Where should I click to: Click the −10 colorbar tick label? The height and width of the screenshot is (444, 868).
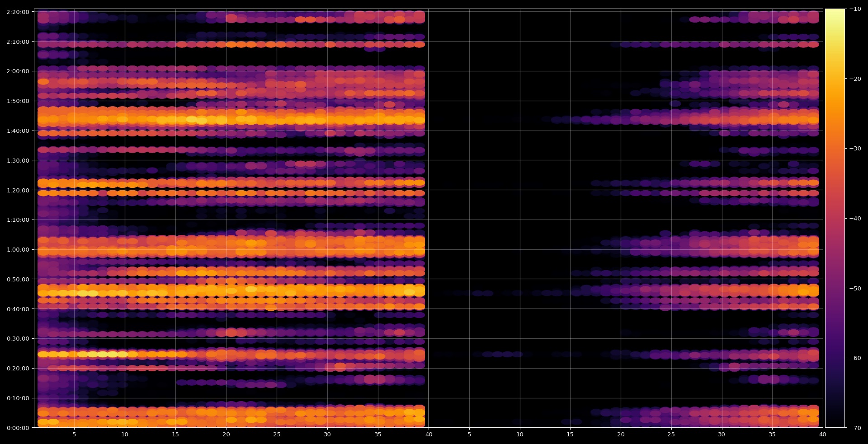pyautogui.click(x=855, y=9)
